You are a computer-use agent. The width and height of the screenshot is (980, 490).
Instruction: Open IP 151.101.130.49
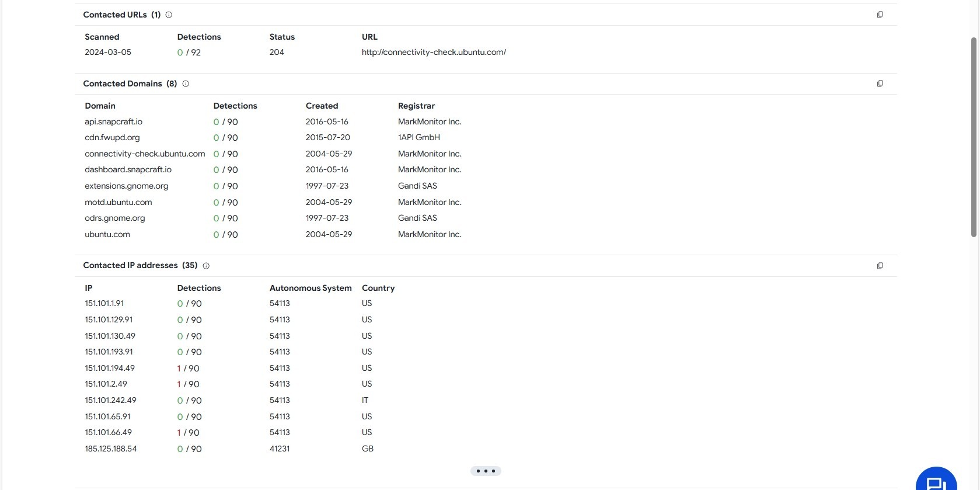pyautogui.click(x=110, y=336)
